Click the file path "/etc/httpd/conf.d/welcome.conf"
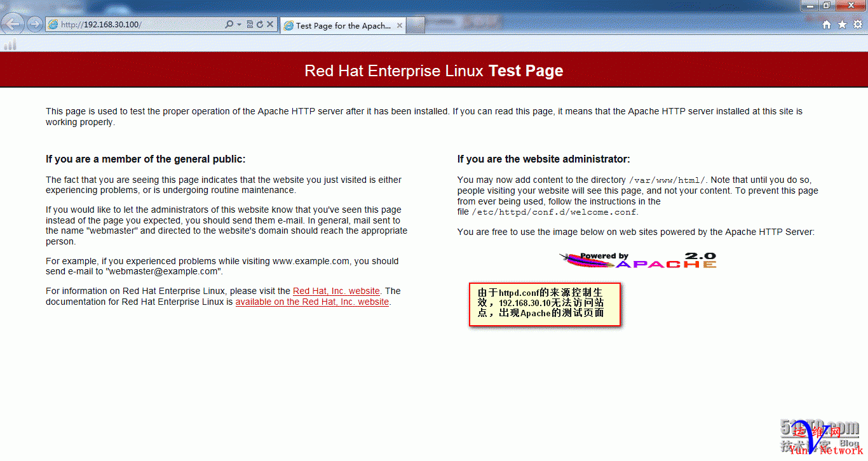868x461 pixels. tap(553, 212)
